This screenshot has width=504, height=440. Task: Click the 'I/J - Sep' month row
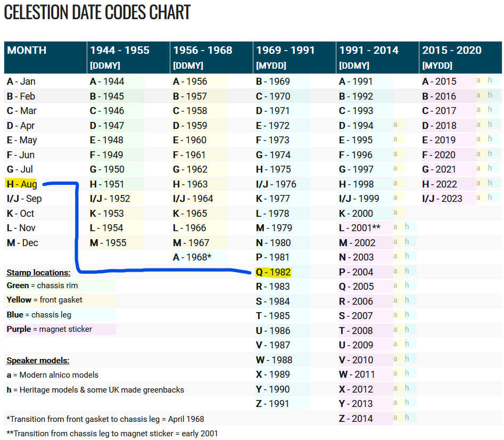tap(24, 199)
